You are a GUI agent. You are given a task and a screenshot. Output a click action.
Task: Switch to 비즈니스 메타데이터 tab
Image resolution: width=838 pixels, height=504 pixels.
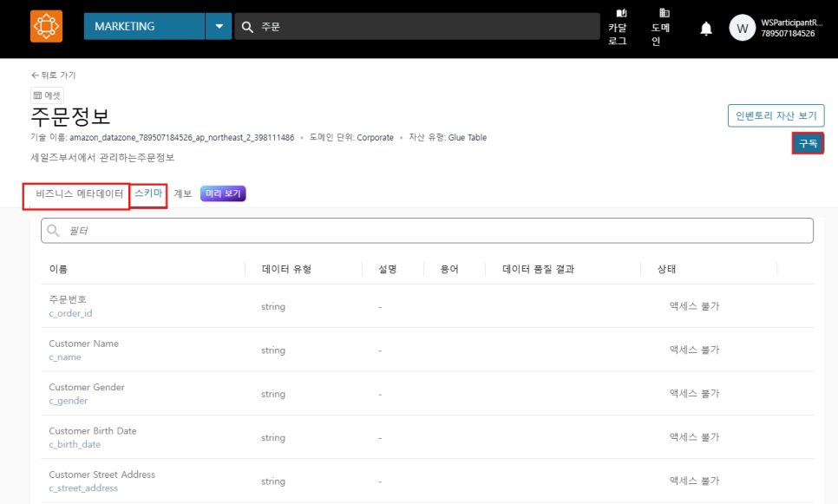click(x=79, y=193)
